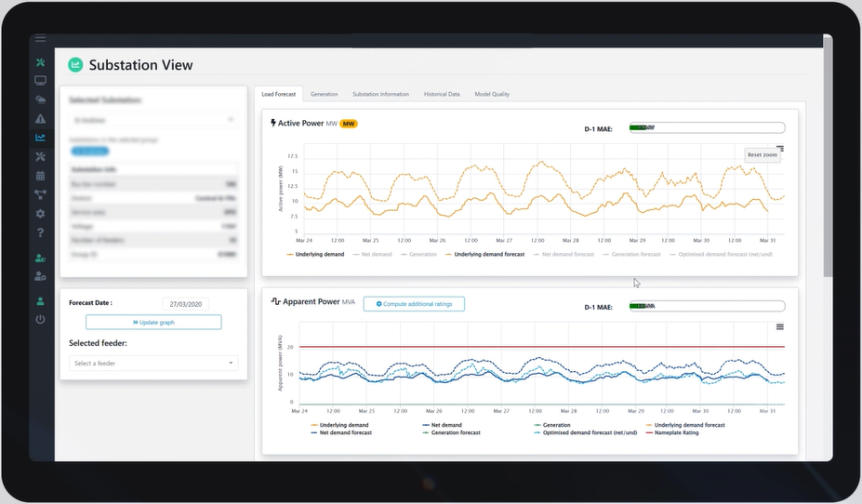This screenshot has height=504, width=862.
Task: Open settings gear in sidebar
Action: pyautogui.click(x=40, y=214)
